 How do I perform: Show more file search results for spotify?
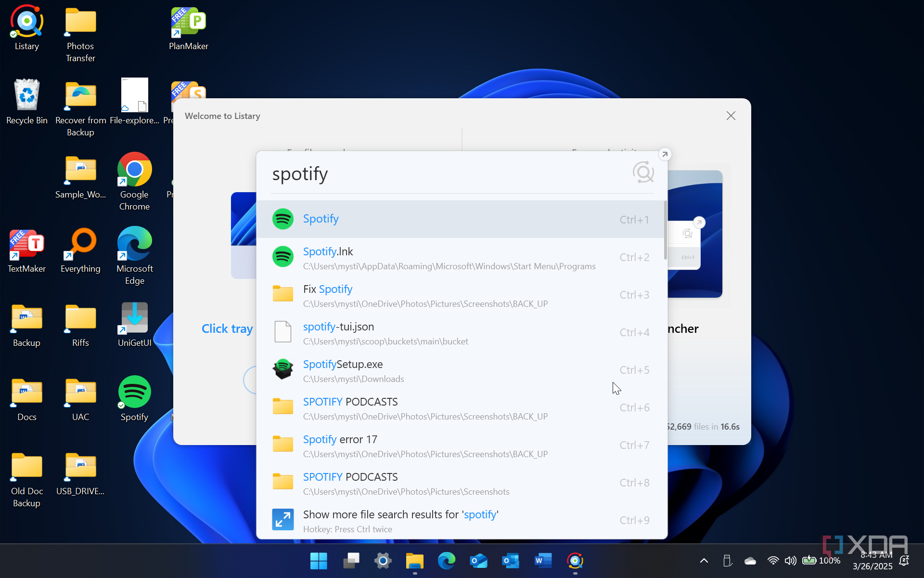461,520
